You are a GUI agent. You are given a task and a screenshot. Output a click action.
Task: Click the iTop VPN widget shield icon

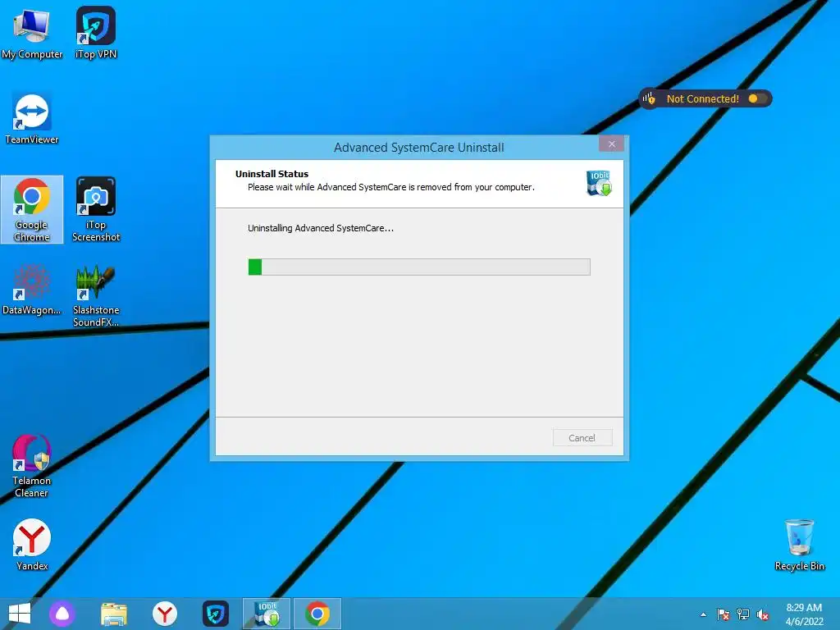pyautogui.click(x=650, y=98)
